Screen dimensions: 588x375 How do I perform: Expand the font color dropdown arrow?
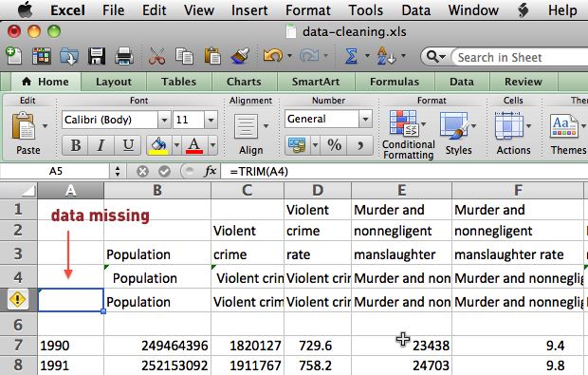point(212,145)
